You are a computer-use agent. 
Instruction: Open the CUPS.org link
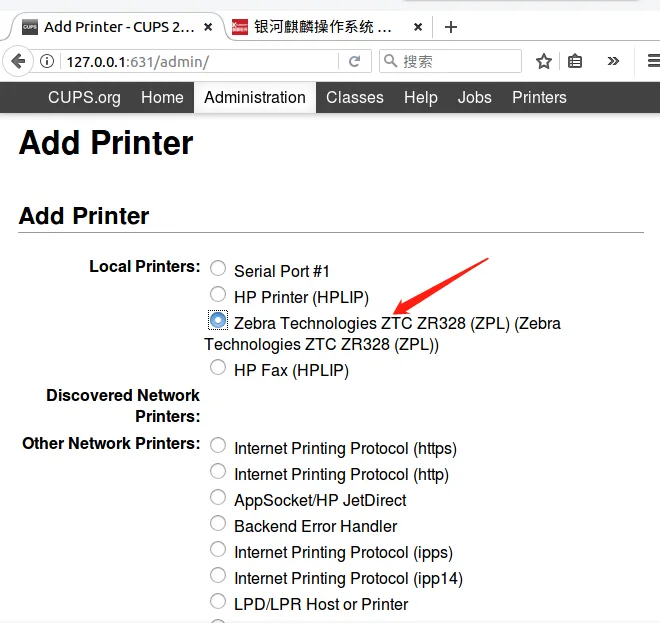click(x=84, y=97)
